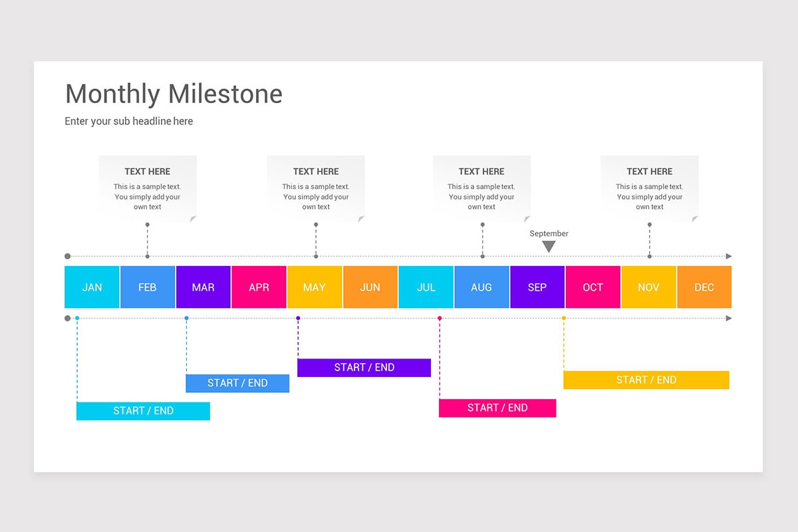This screenshot has height=532, width=798.
Task: Click the pink START / END bar
Action: (497, 408)
